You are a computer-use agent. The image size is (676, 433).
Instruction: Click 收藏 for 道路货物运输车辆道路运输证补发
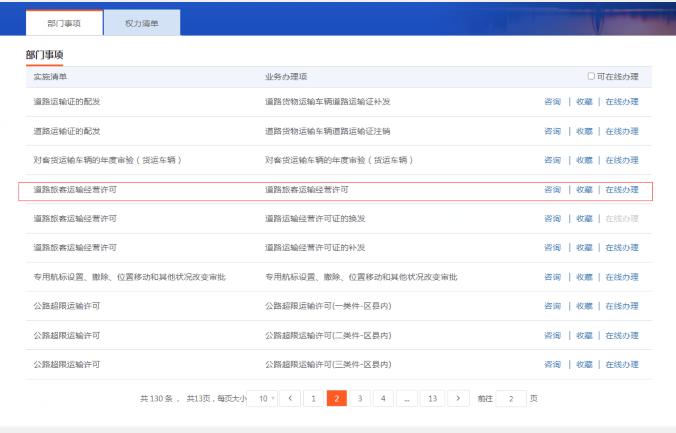pyautogui.click(x=584, y=102)
